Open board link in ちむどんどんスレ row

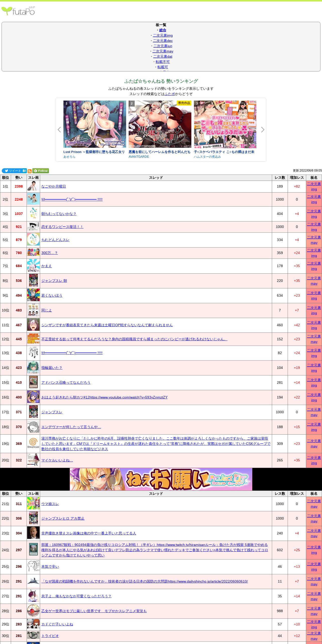314,240
